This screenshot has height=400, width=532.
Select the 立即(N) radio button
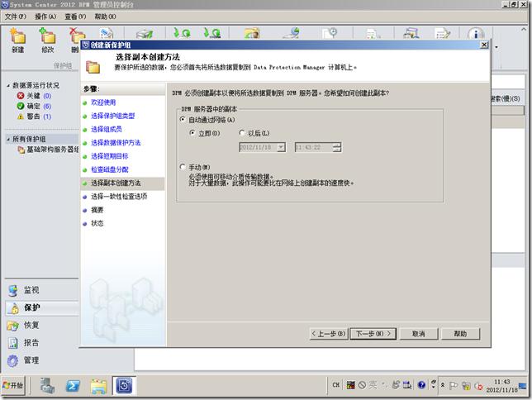tap(192, 133)
